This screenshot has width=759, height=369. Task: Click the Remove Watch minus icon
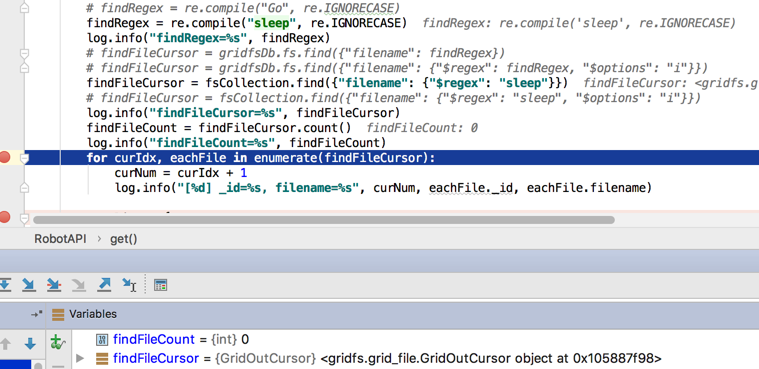pyautogui.click(x=58, y=366)
